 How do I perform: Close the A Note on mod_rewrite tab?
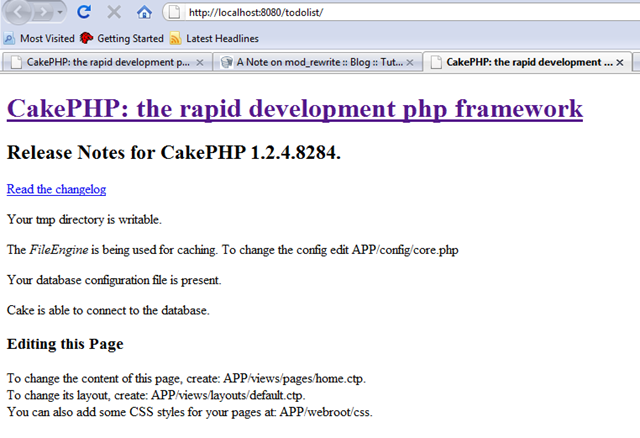coord(410,62)
